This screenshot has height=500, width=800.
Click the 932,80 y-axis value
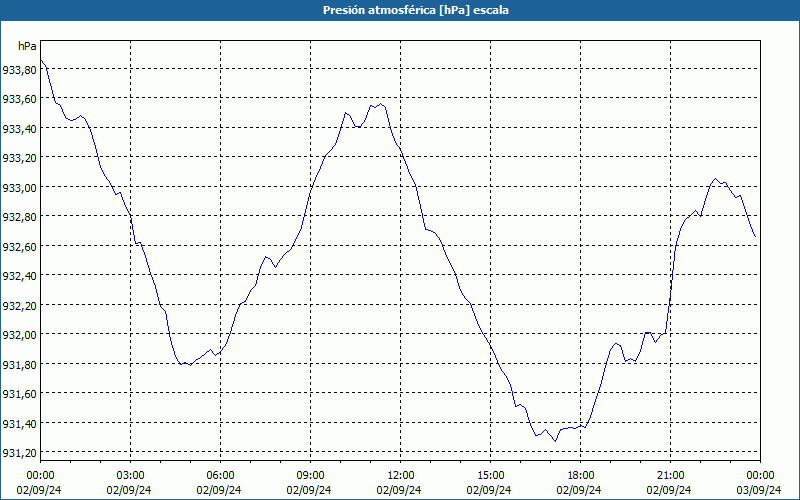(19, 217)
